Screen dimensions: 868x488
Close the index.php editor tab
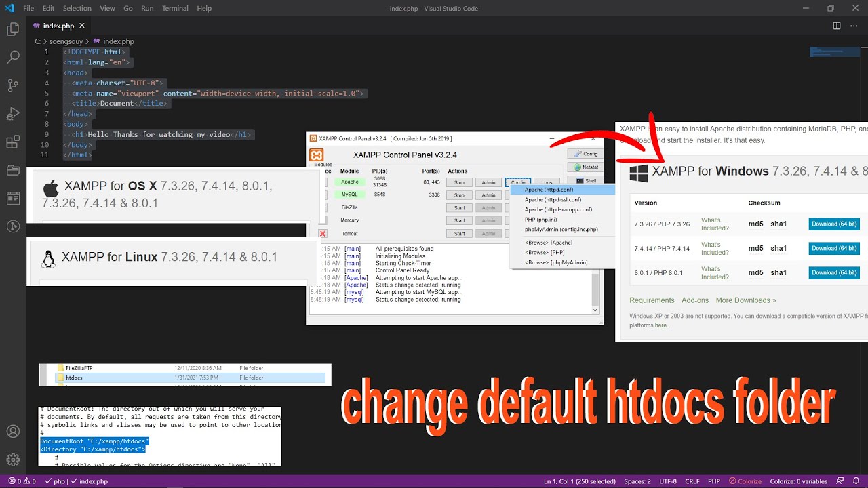[82, 26]
